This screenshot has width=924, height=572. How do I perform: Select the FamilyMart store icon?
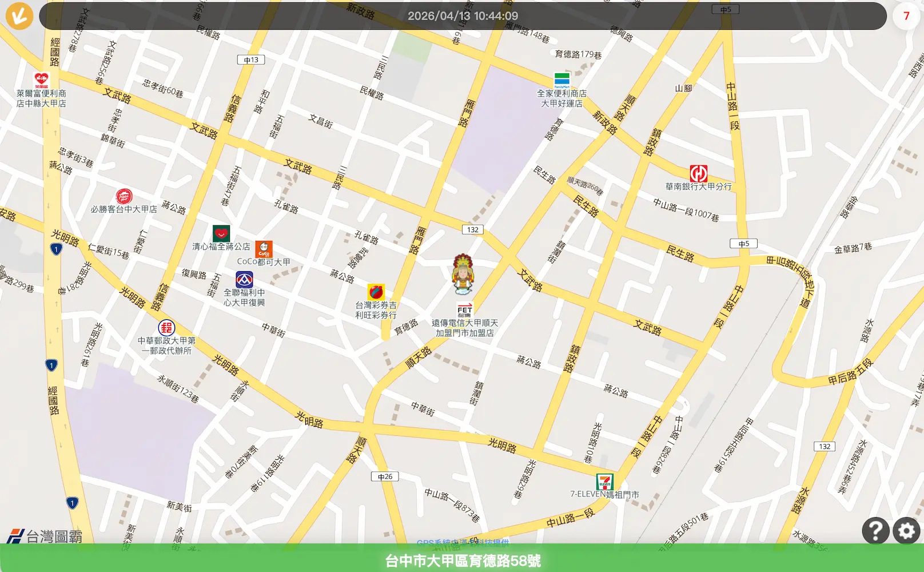(561, 80)
